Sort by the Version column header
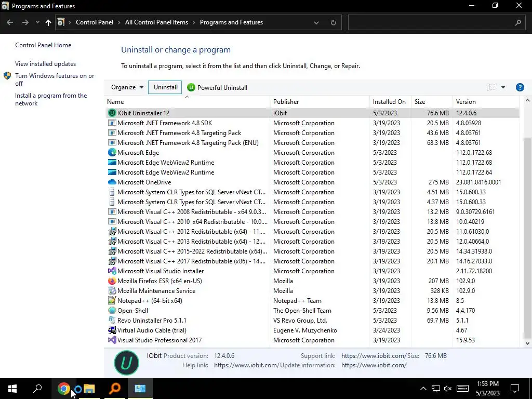Screen dimensions: 532x399 tap(486, 102)
